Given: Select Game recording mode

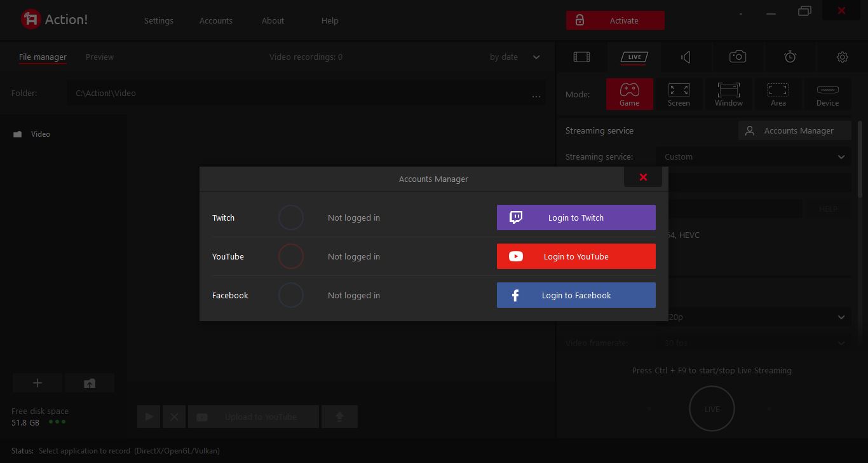Looking at the screenshot, I should pos(629,94).
